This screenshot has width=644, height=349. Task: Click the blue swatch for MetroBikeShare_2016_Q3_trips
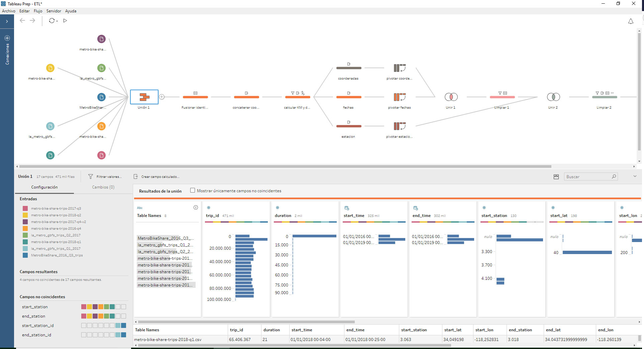[x=25, y=255]
